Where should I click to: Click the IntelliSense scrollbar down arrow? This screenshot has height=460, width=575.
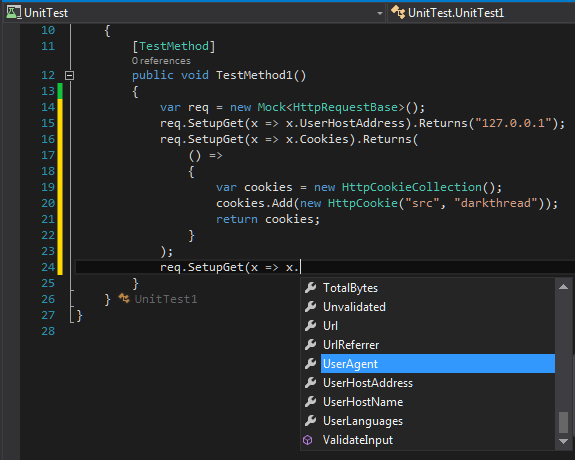564,442
